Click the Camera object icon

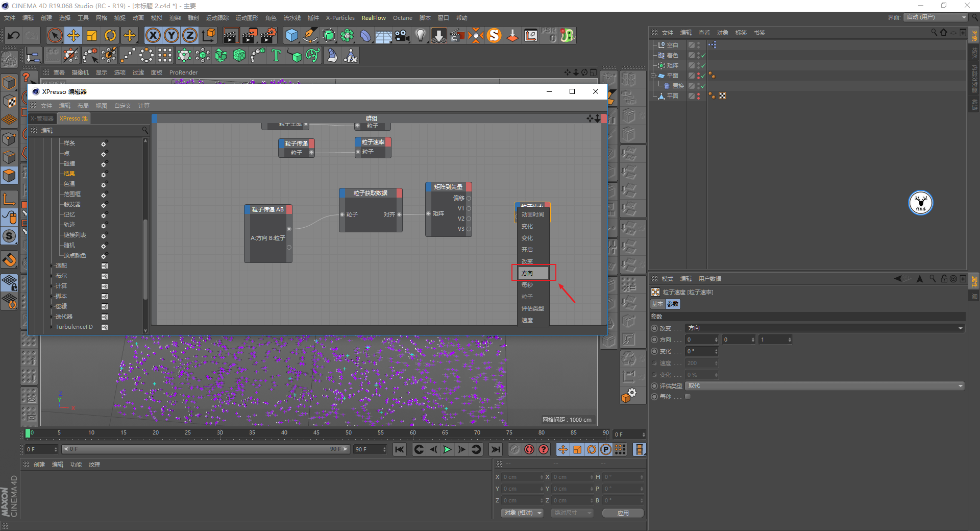[x=402, y=35]
